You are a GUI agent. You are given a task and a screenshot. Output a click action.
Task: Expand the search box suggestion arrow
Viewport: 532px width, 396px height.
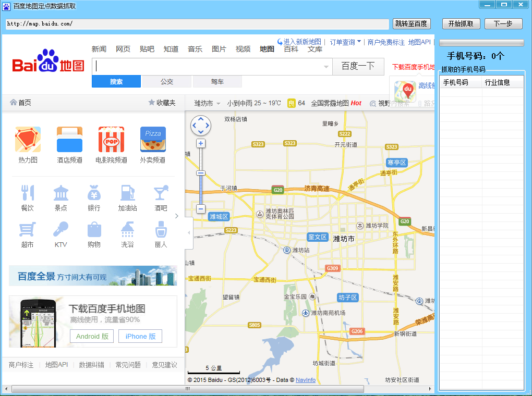coord(327,67)
